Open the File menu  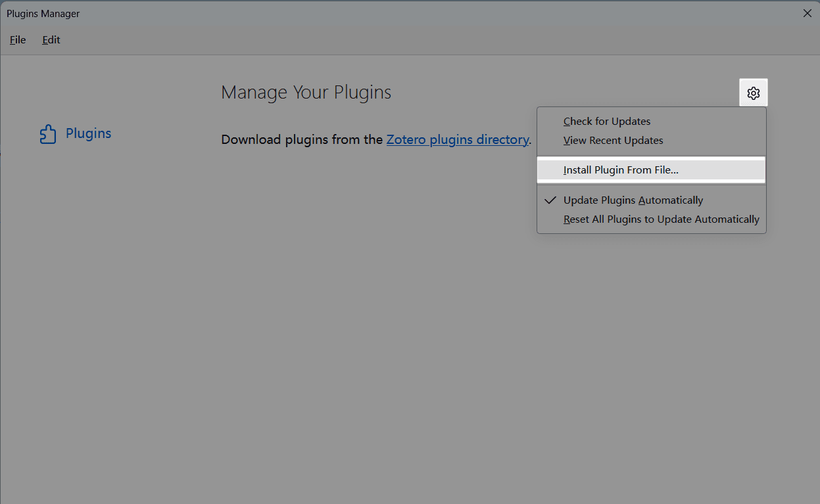click(18, 40)
